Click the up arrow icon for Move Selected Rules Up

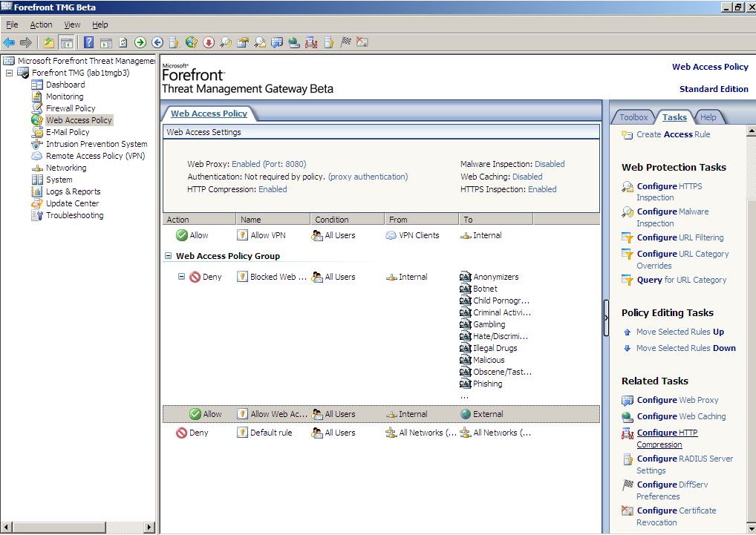627,332
